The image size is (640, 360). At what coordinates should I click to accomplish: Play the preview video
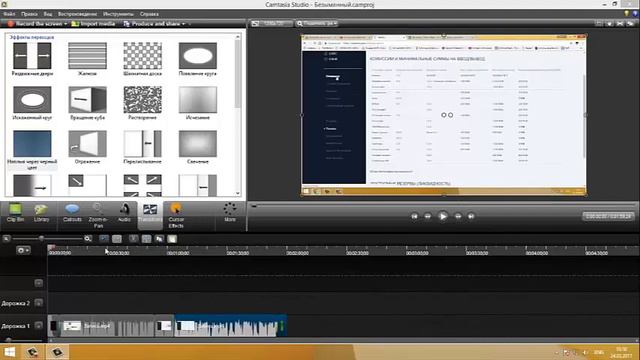click(442, 216)
